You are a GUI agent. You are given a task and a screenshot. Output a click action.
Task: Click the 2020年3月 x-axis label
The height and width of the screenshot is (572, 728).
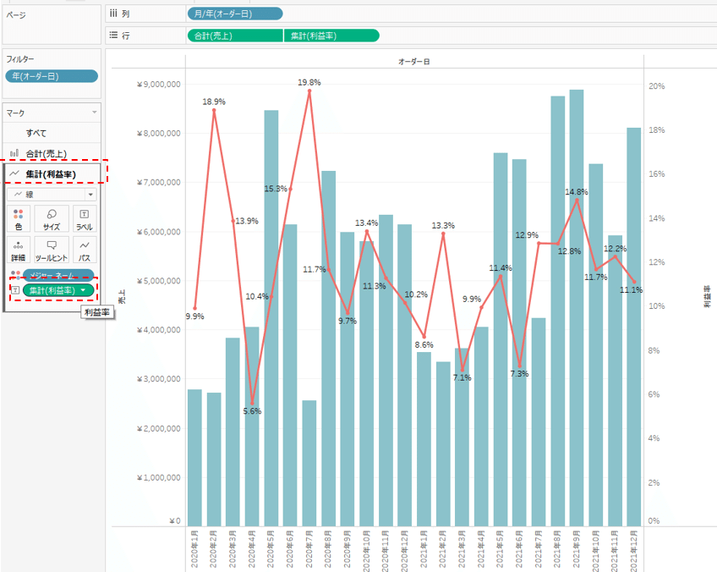pos(233,549)
